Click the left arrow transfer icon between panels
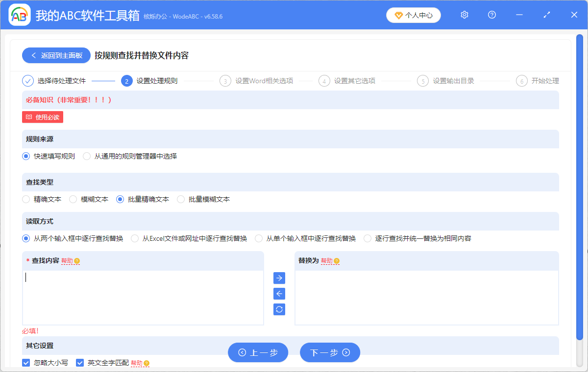 pyautogui.click(x=279, y=294)
